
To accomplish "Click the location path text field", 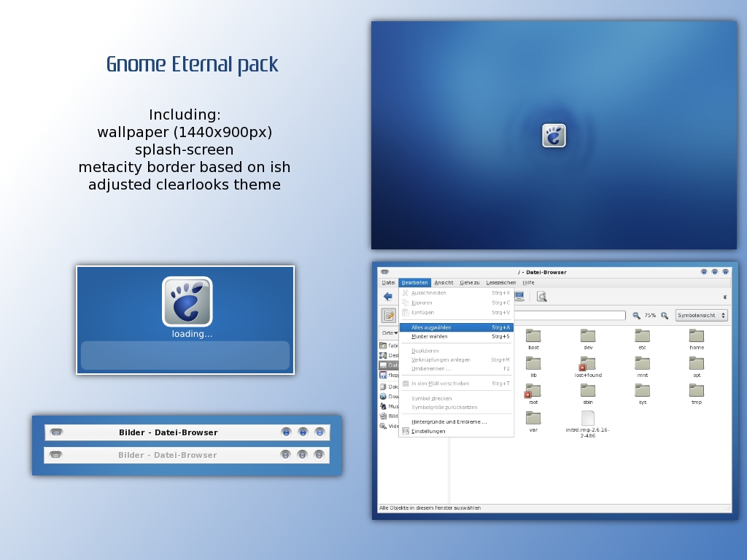I will tap(570, 315).
